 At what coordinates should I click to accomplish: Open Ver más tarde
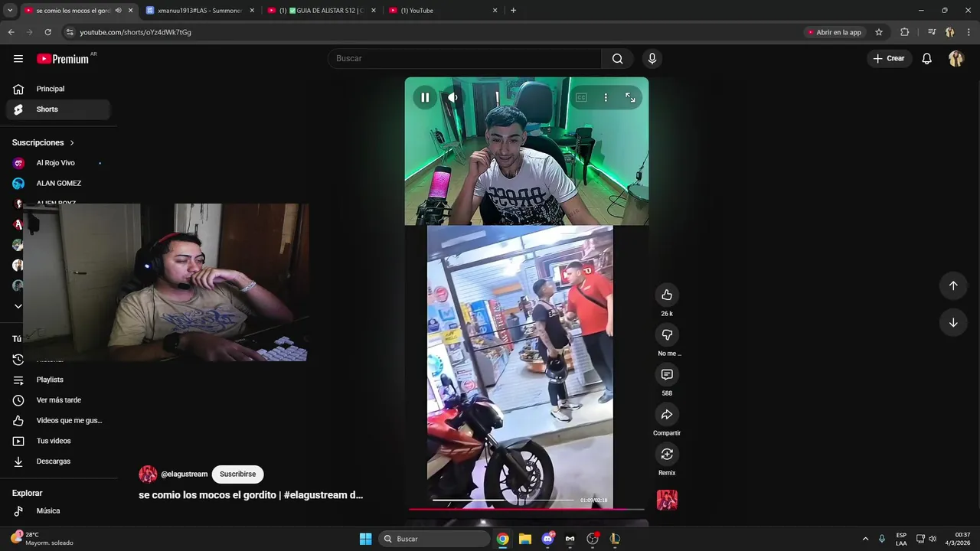[58, 400]
